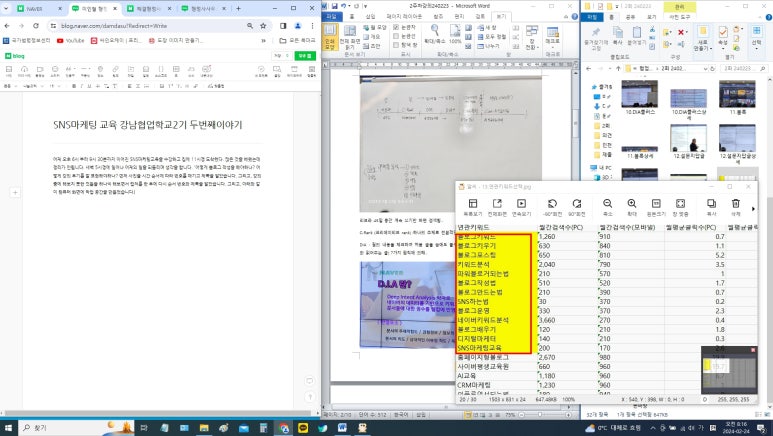Rotate image 90° in image viewer
The width and height of the screenshot is (773, 436).
pyautogui.click(x=577, y=207)
